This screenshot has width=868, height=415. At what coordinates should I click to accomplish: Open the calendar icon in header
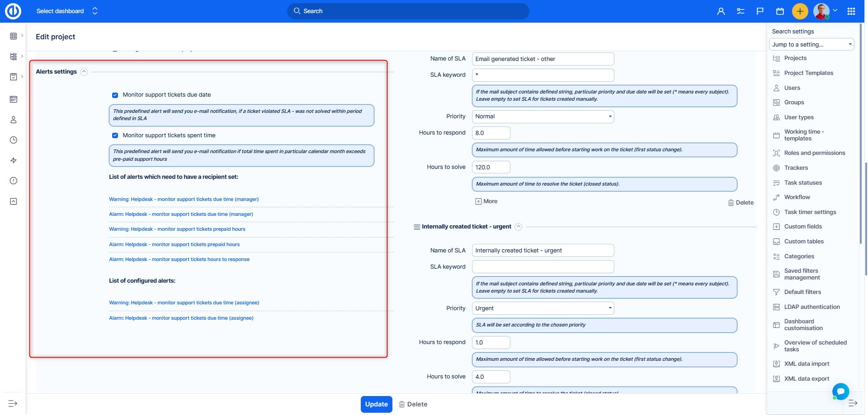click(x=780, y=11)
